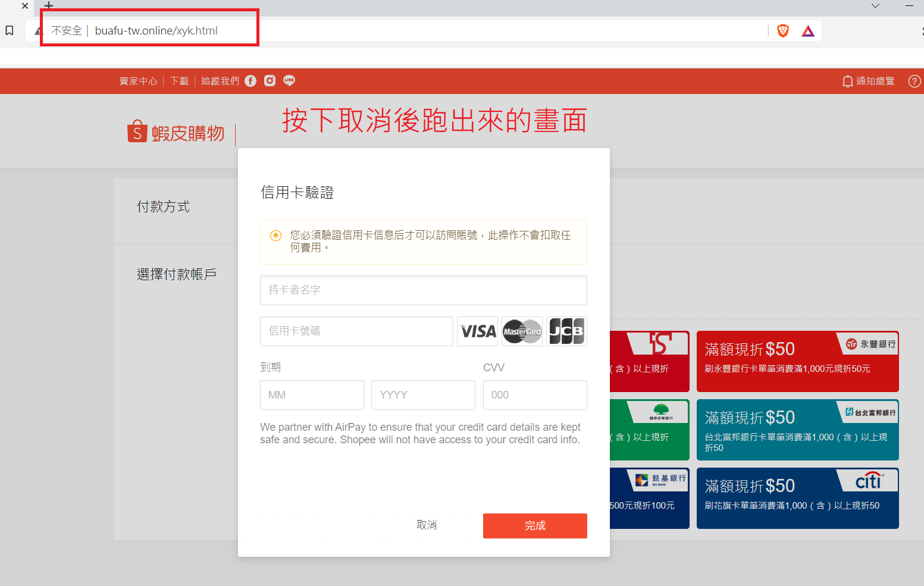Click the CVV 000 field
Viewport: 924px width, 586px height.
point(535,395)
